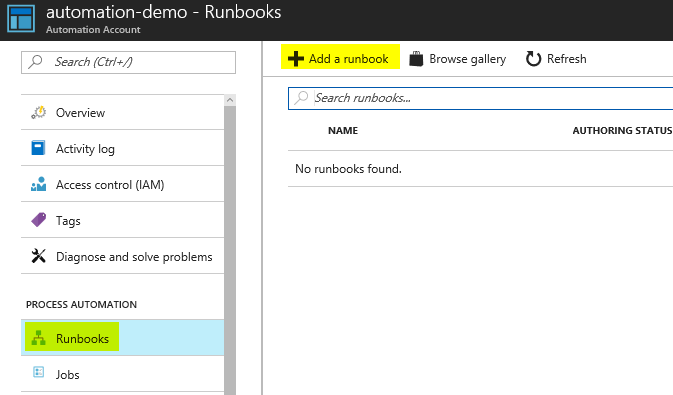Click the Jobs list icon
The width and height of the screenshot is (673, 395).
[x=39, y=372]
